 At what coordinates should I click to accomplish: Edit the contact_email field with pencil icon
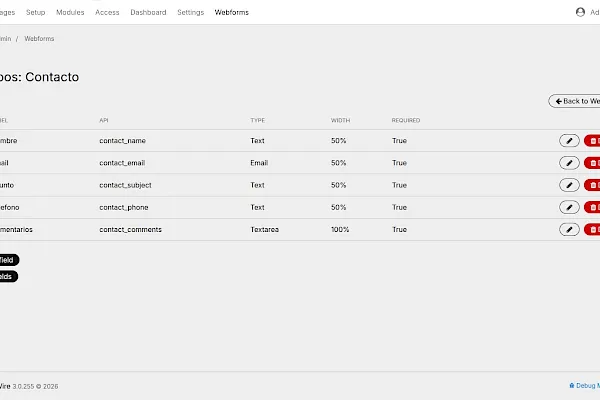569,163
